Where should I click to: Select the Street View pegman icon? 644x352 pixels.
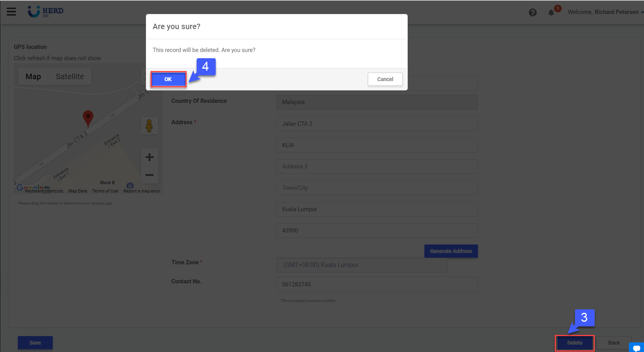tap(149, 126)
